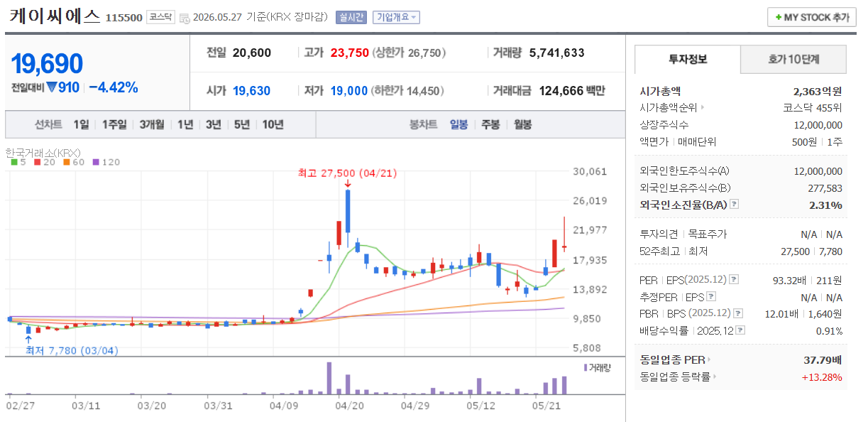Show the 월봉 monthly candle chart
This screenshot has width=868, height=422.
[x=522, y=124]
